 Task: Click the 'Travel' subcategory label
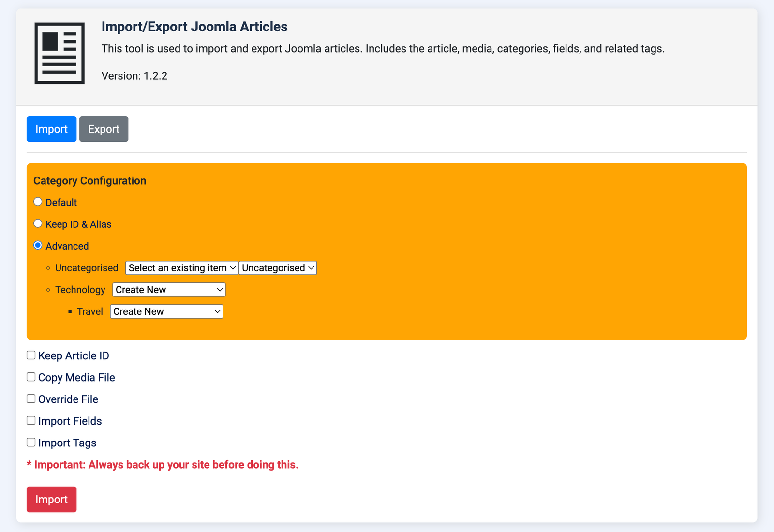click(x=90, y=311)
